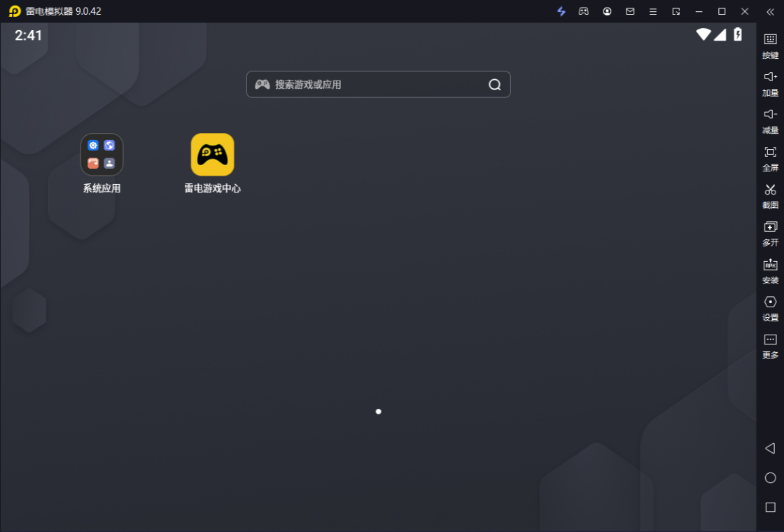The image size is (784, 532).
Task: Open the mail messages icon in title bar
Action: [630, 11]
